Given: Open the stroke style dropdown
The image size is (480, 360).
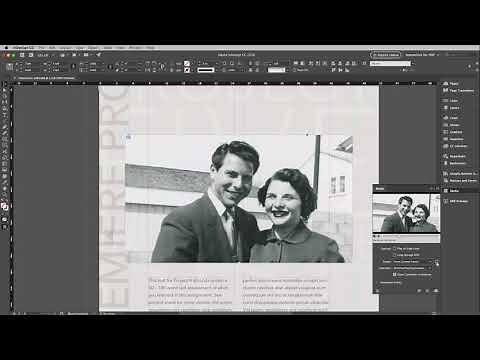Looking at the screenshot, I should pos(207,70).
